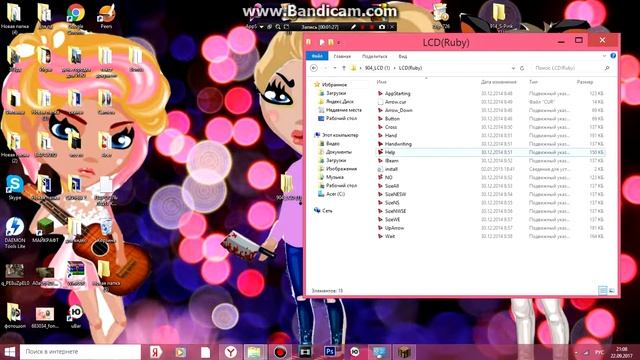The image size is (640, 360).
Task: Open Photoshop from the taskbar
Action: [x=330, y=352]
